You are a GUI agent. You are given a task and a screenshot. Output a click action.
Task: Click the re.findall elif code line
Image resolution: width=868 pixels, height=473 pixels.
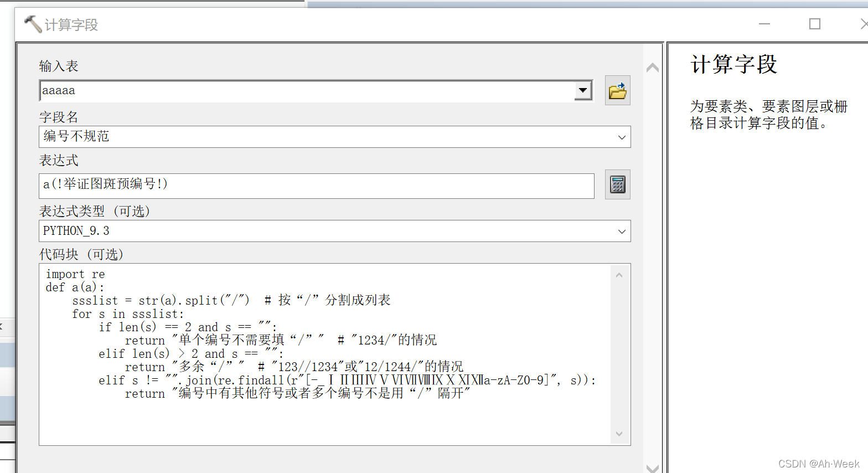[x=348, y=381]
